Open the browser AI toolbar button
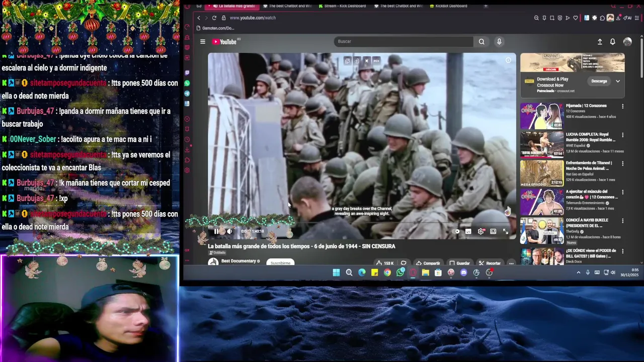 627,18
